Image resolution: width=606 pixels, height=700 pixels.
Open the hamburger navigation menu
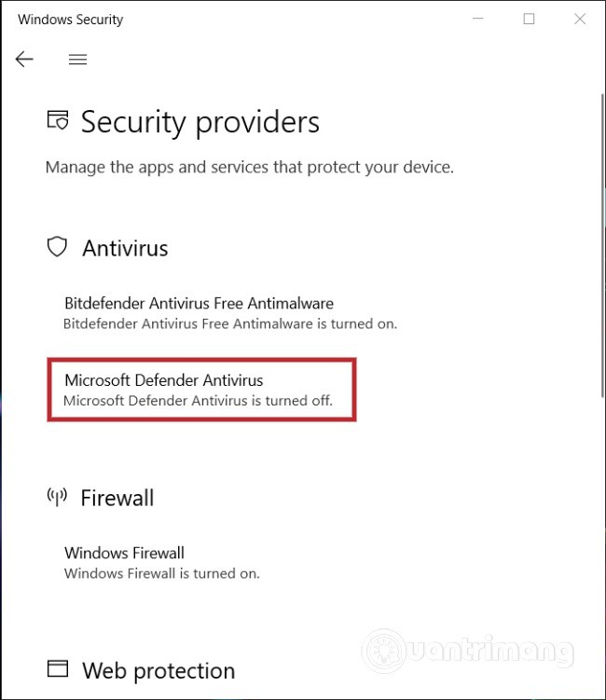78,60
